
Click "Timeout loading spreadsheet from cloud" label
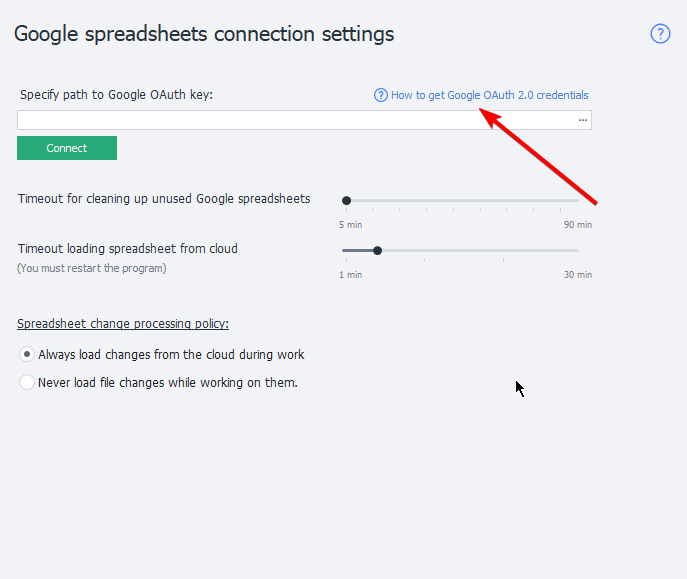click(x=127, y=249)
